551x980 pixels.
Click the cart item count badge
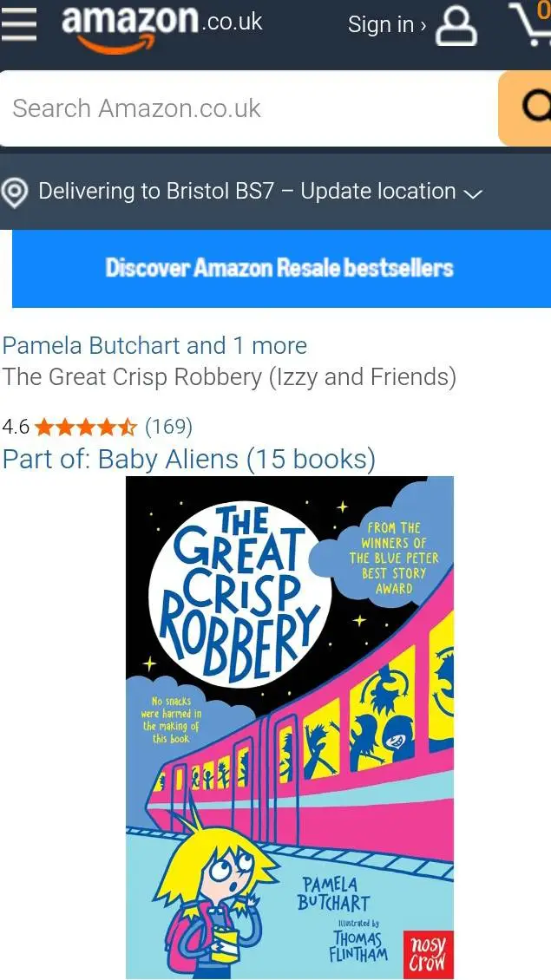point(545,9)
